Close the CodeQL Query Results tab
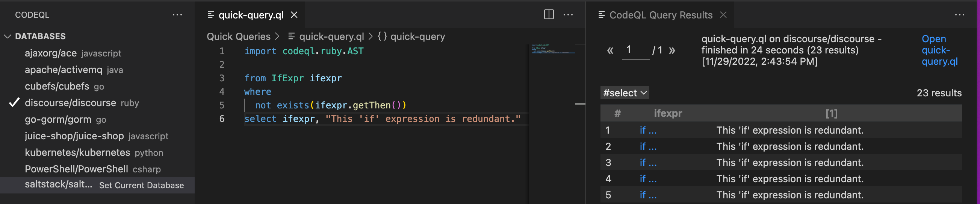980x204 pixels. (723, 15)
